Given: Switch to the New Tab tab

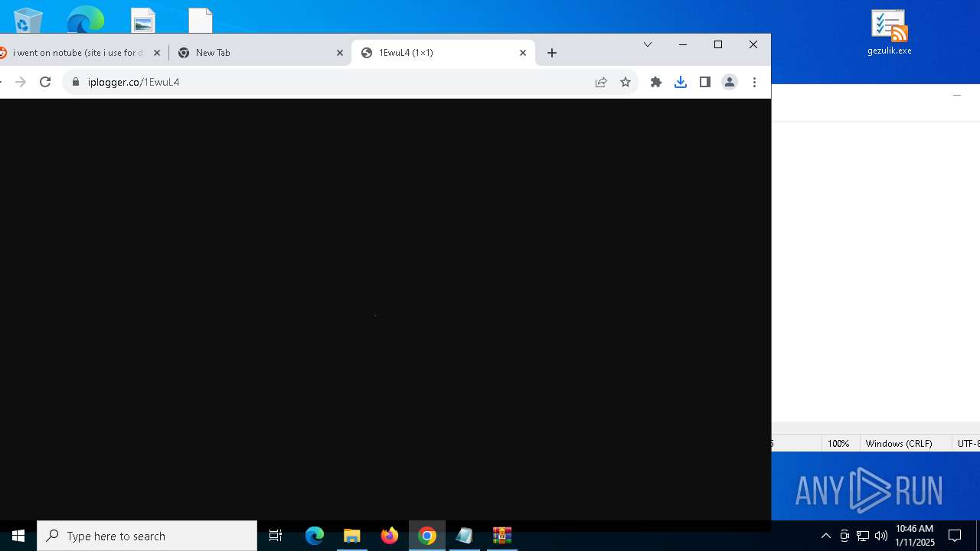Looking at the screenshot, I should click(260, 53).
